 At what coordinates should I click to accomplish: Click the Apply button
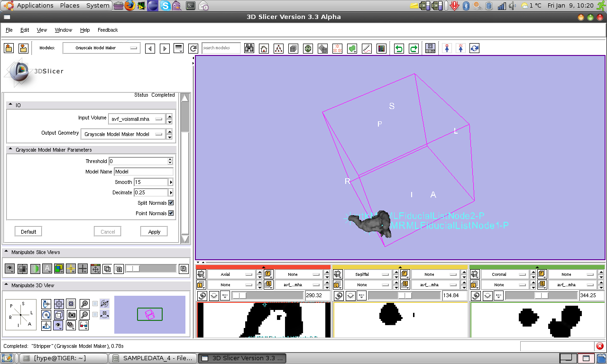pyautogui.click(x=154, y=231)
